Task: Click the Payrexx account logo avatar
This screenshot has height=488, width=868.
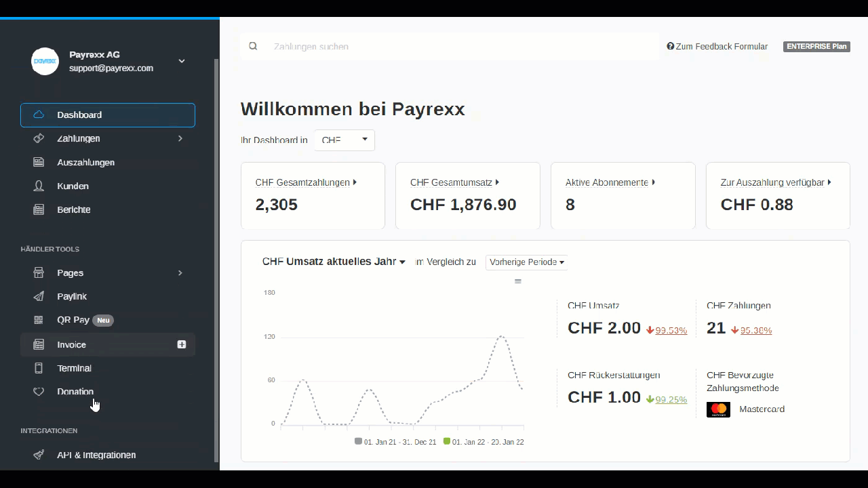Action: (45, 61)
